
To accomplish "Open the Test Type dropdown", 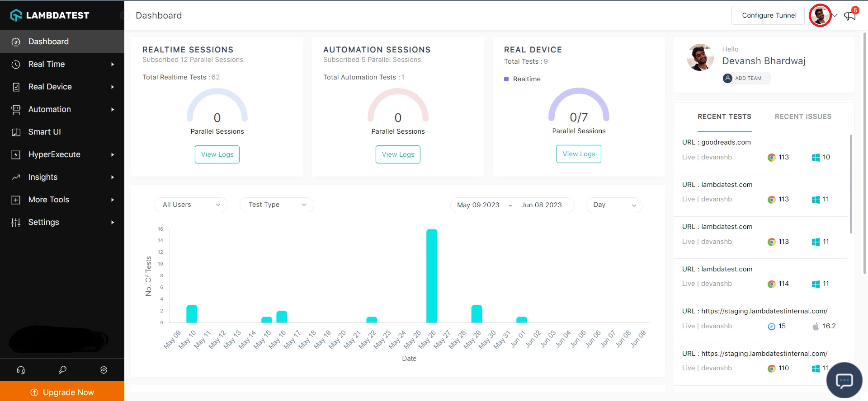I will [x=277, y=205].
